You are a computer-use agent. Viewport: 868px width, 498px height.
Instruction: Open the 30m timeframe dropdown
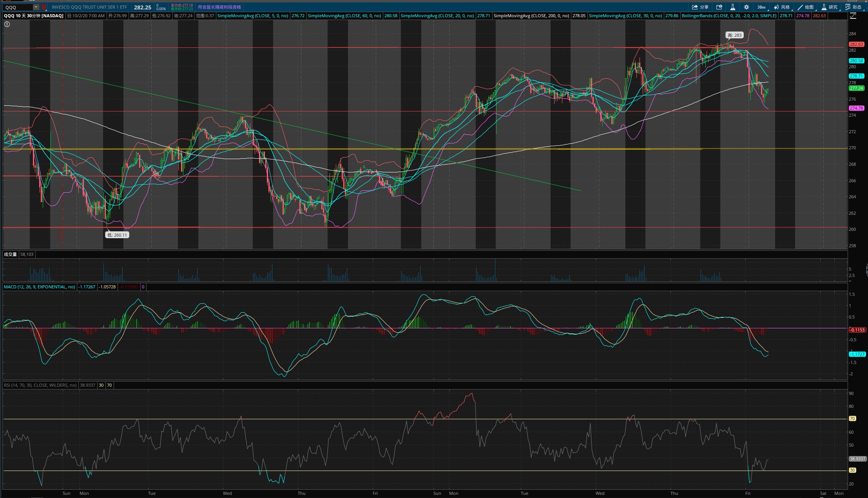761,7
